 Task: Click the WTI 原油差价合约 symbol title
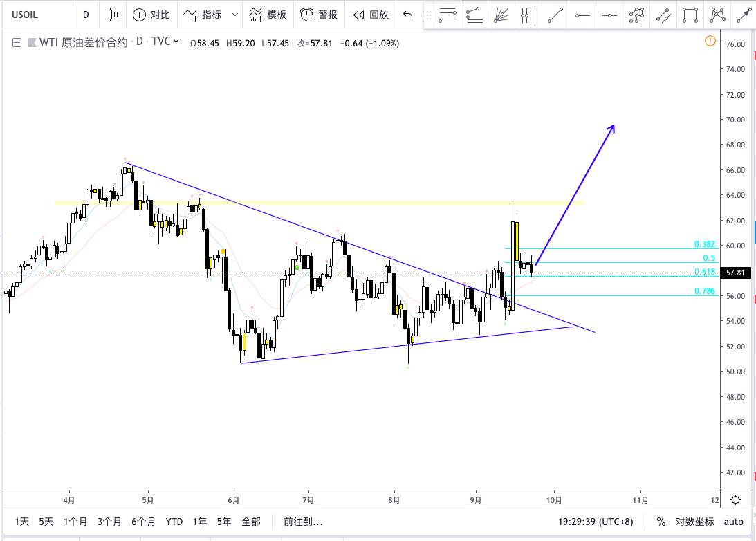point(83,42)
